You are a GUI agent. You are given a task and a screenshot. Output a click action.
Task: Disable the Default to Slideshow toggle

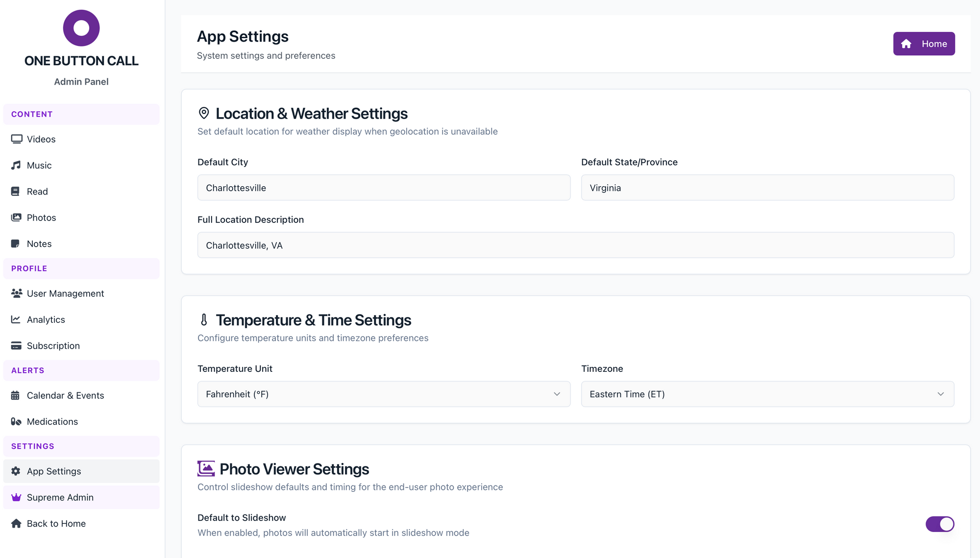point(939,524)
